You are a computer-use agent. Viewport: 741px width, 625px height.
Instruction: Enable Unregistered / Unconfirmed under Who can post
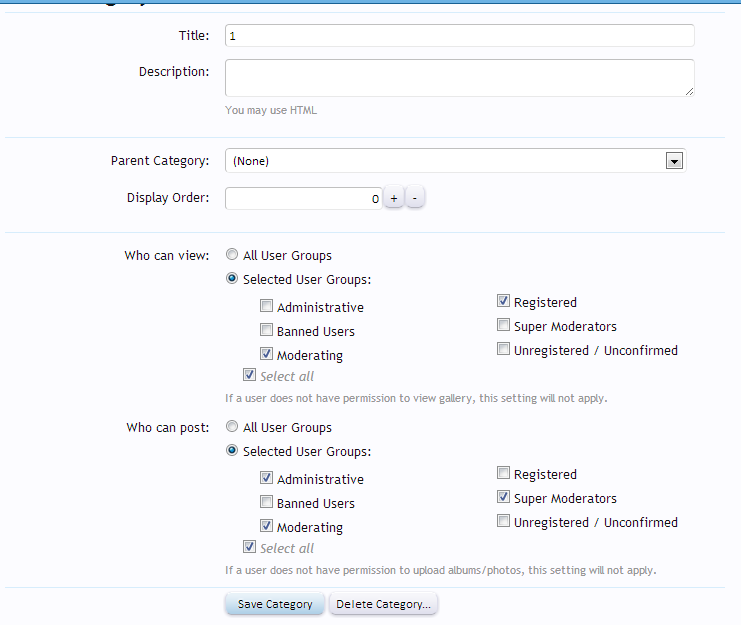[x=503, y=522]
